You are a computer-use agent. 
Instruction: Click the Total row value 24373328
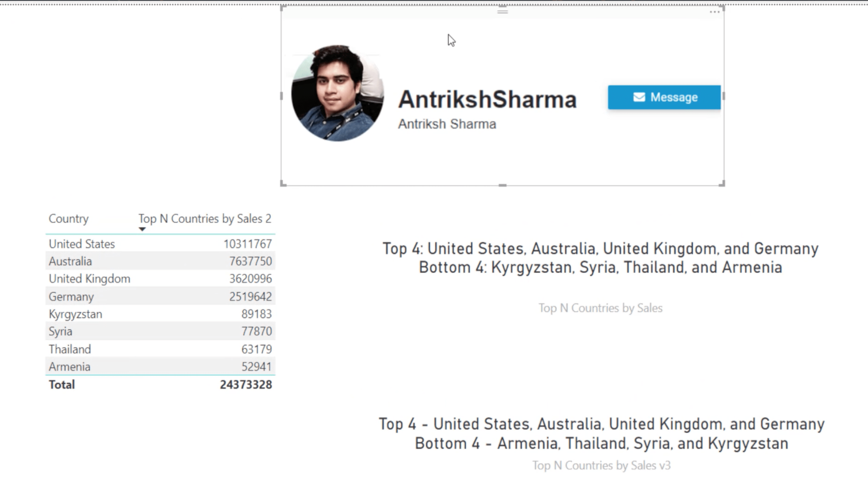246,385
